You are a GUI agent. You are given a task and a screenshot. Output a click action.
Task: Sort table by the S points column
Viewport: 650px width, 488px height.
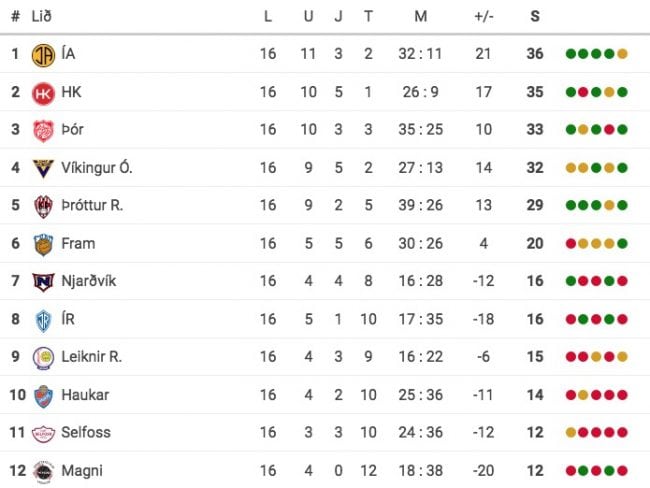tap(535, 16)
